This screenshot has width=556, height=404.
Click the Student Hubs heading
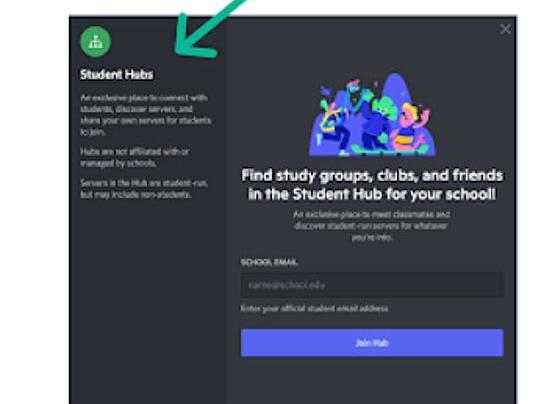pos(117,74)
